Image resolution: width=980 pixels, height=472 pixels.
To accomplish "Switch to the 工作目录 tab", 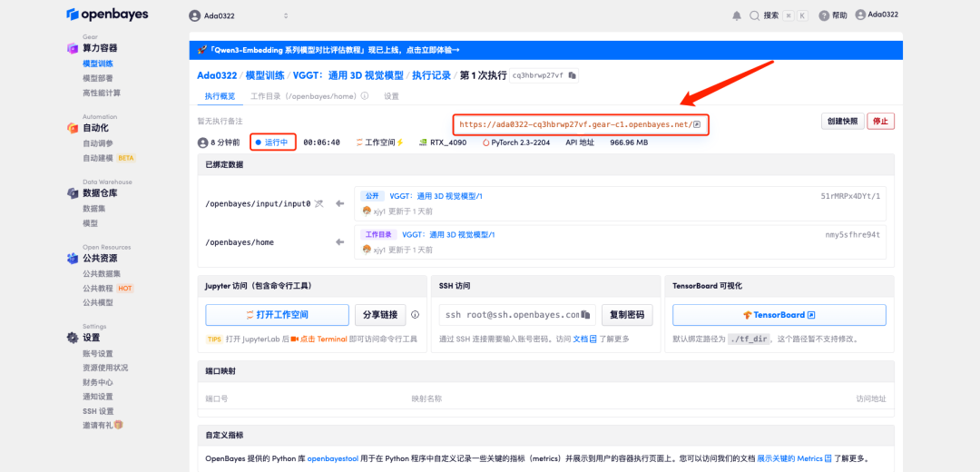I will click(x=309, y=96).
